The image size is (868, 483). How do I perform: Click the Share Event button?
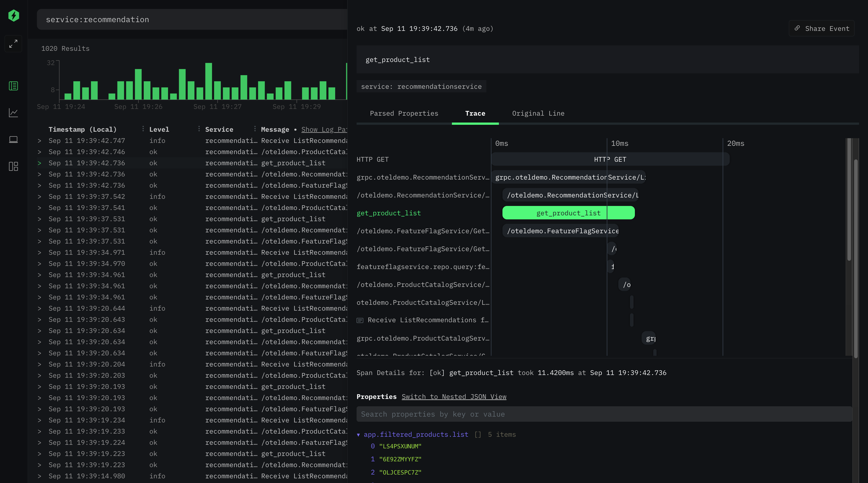821,29
